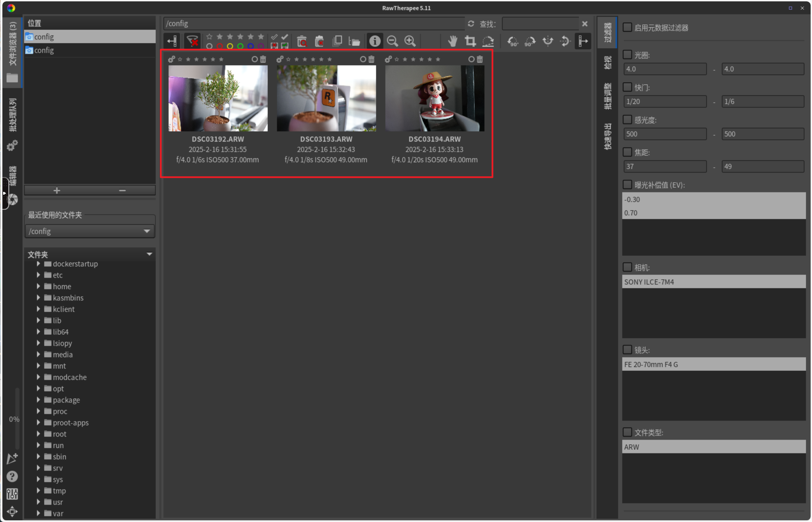812x522 pixels.
Task: Expand the media folder
Action: pos(39,355)
